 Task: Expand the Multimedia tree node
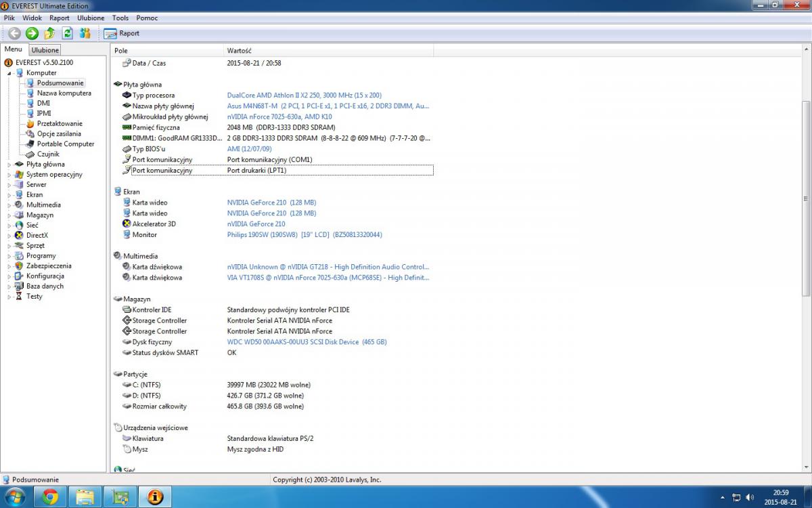pyautogui.click(x=9, y=205)
